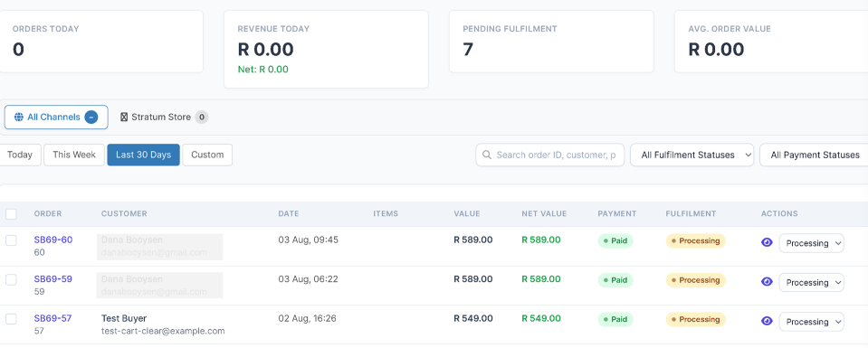Click the Processing badge for order SB69-59

click(695, 280)
